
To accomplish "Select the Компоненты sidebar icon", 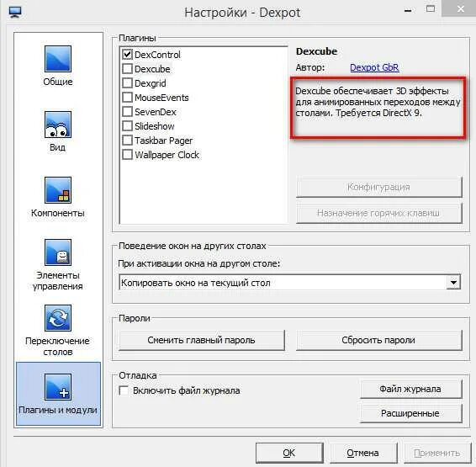I will [x=58, y=190].
